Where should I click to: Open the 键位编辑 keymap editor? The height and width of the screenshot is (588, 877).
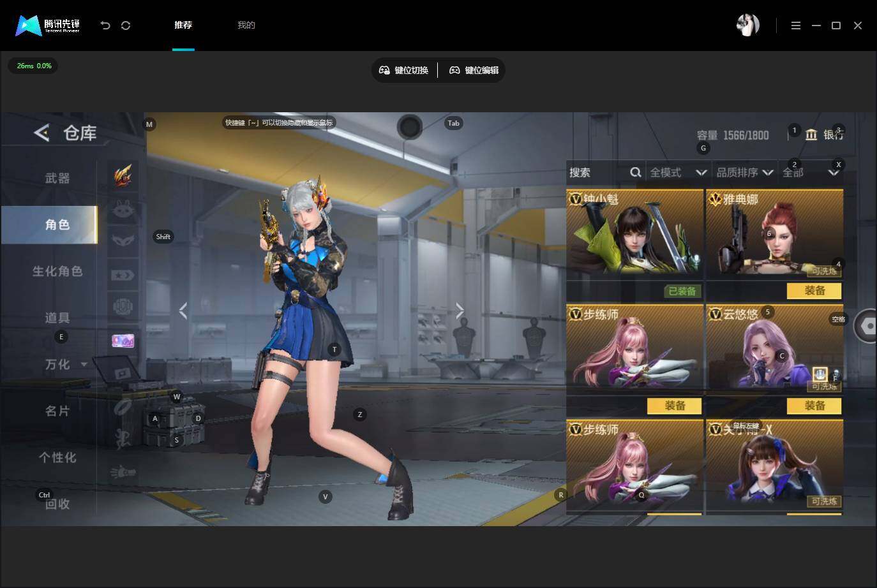[474, 70]
